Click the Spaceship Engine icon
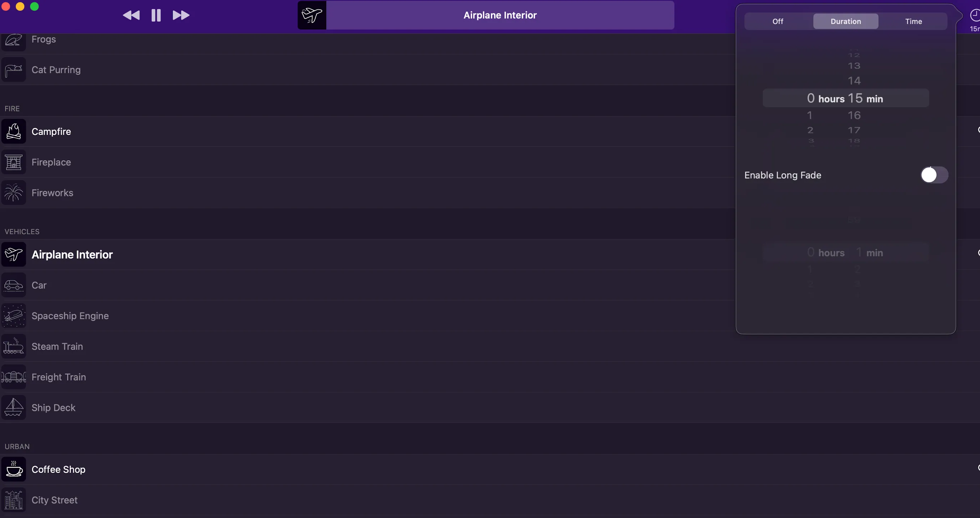 click(x=14, y=316)
